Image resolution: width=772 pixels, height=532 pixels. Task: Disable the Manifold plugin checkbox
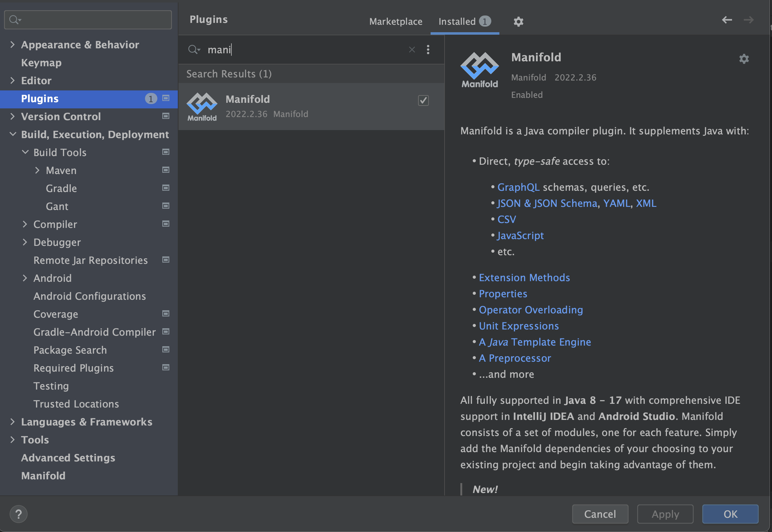tap(423, 100)
